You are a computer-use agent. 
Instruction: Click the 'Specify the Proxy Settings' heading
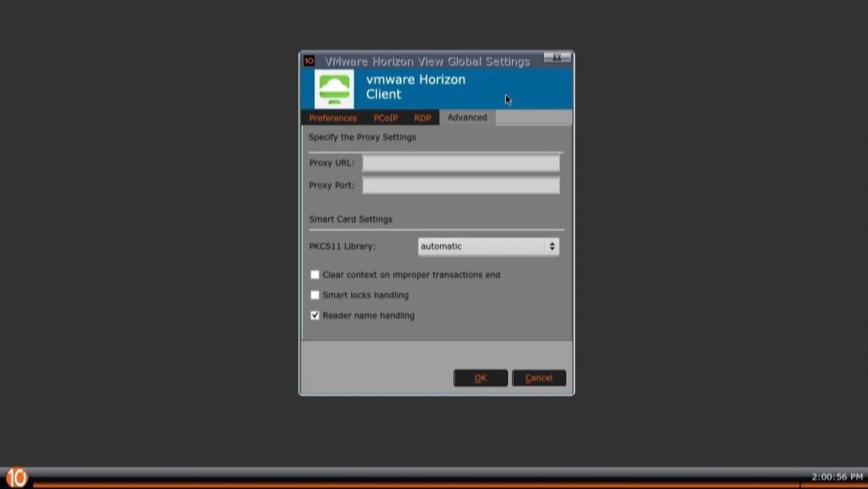click(362, 137)
